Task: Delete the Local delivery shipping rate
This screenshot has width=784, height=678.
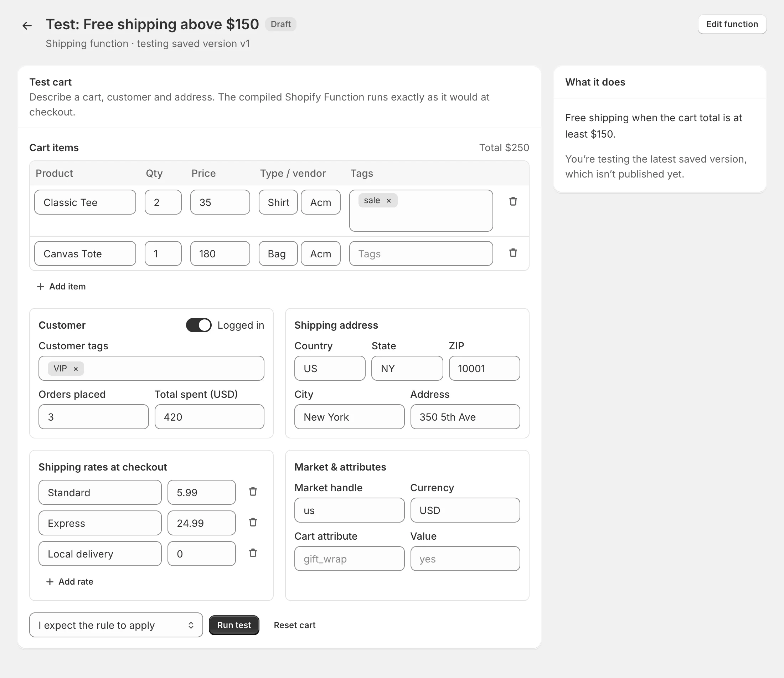Action: click(253, 553)
